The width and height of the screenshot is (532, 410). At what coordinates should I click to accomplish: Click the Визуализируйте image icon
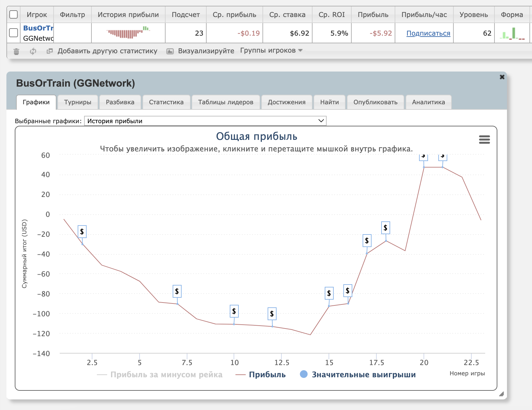click(170, 51)
